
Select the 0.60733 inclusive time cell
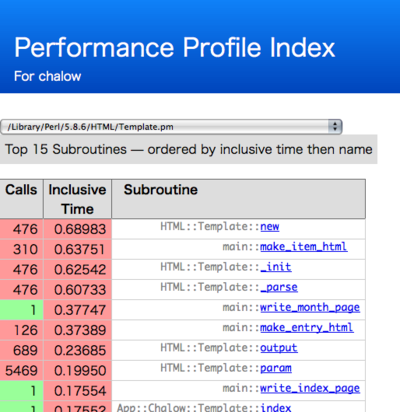pyautogui.click(x=77, y=290)
